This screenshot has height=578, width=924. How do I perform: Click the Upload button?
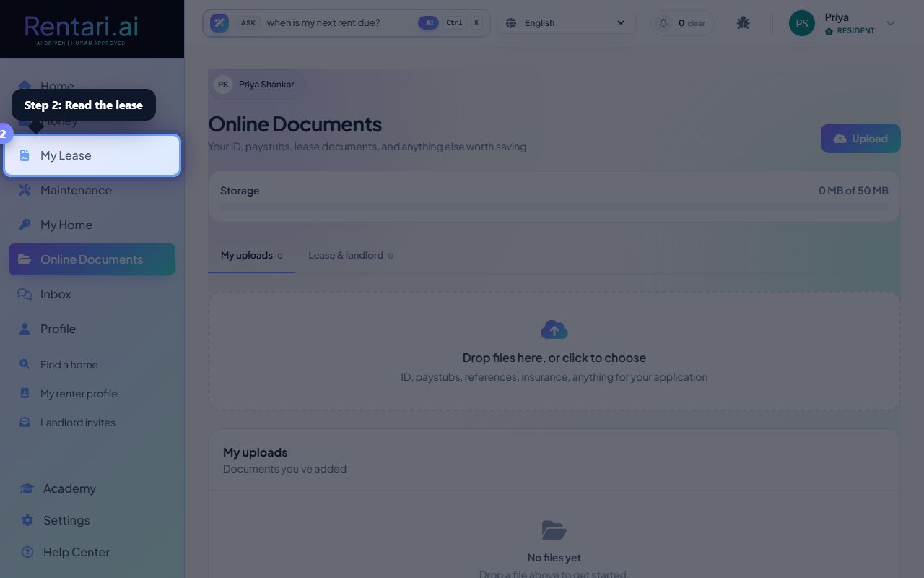pyautogui.click(x=860, y=139)
